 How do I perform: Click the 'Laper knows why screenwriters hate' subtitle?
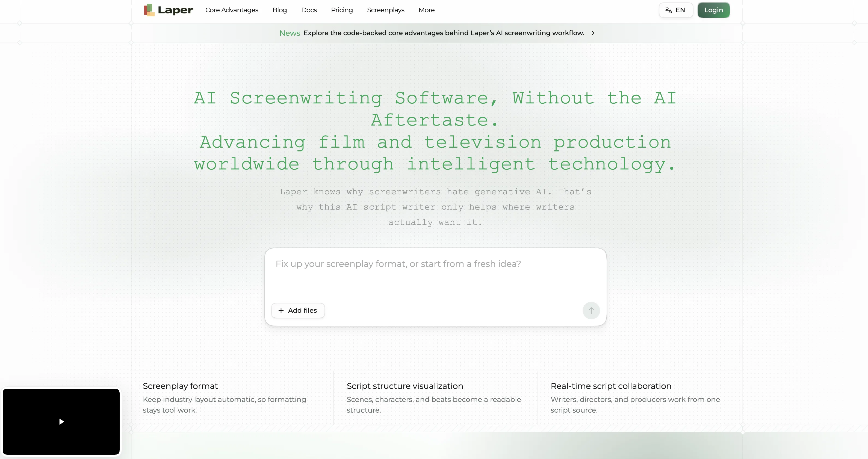435,207
